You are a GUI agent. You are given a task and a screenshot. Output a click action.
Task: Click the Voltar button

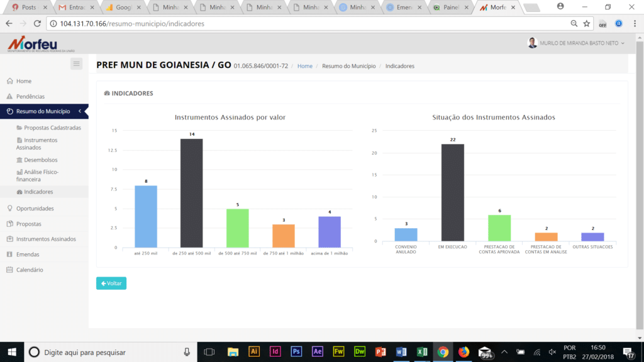[x=111, y=283]
